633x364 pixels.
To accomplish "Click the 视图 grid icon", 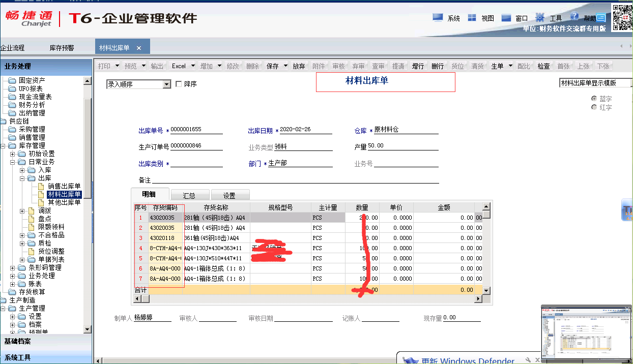I will pos(472,17).
